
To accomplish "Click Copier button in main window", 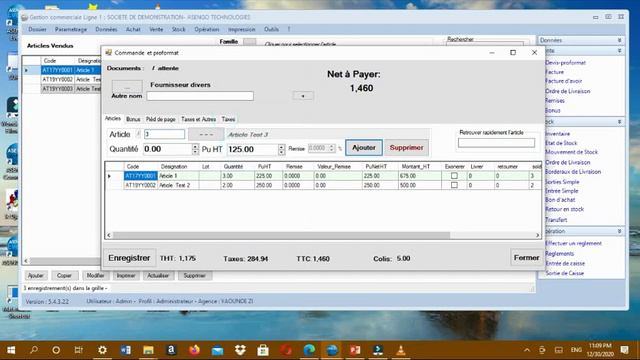I will pos(64,276).
